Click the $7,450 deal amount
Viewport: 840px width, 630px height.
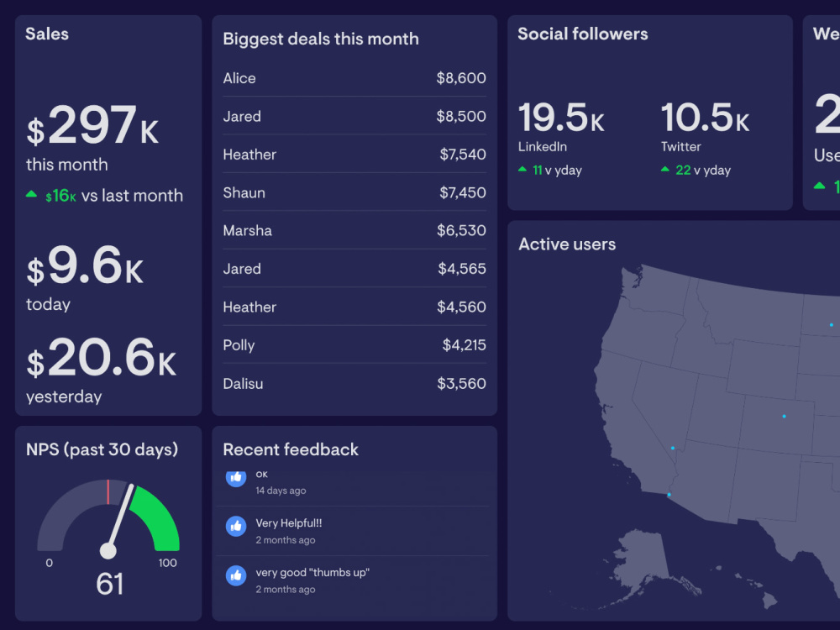coord(463,192)
